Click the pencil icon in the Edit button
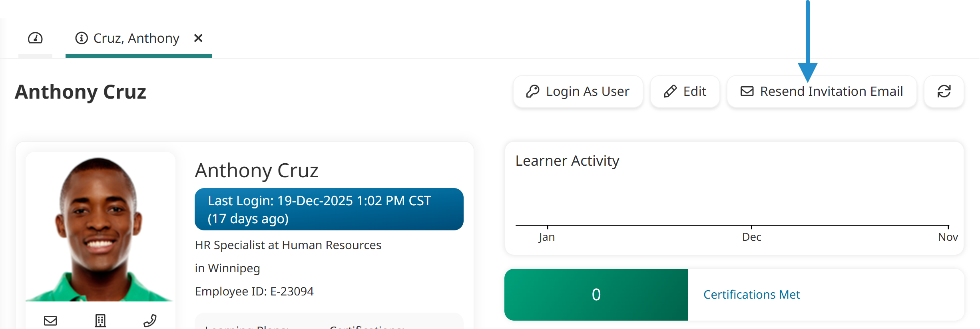This screenshot has height=329, width=980. (671, 91)
